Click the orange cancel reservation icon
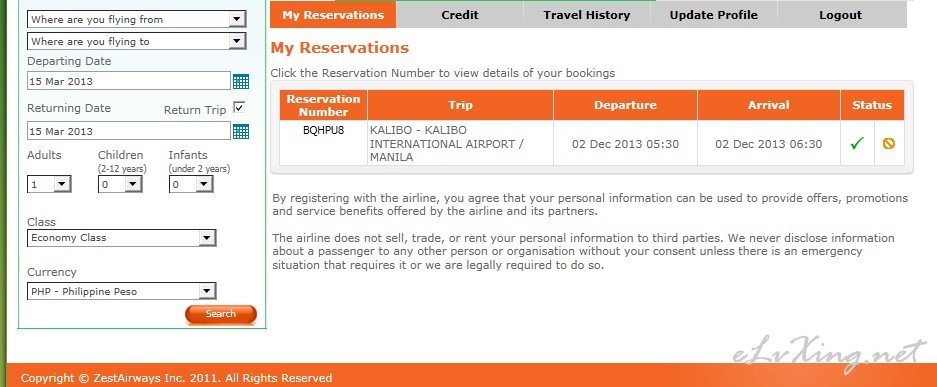 click(889, 143)
